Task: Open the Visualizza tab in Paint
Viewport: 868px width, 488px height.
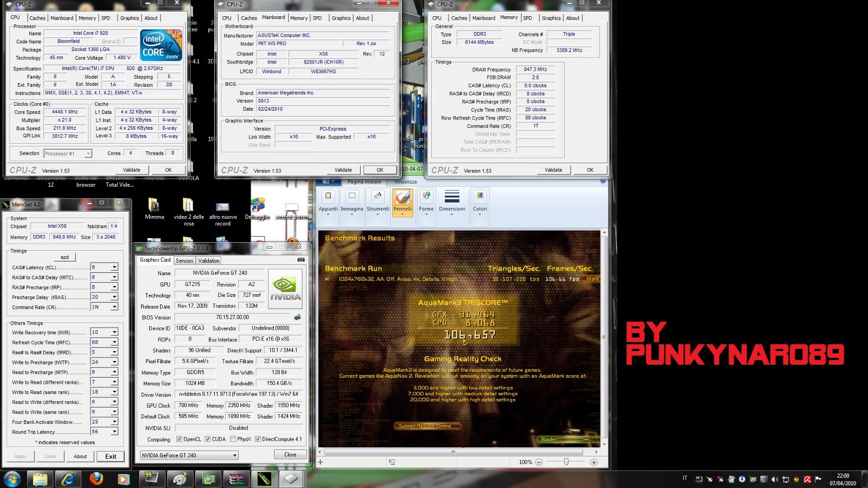Action: [405, 182]
